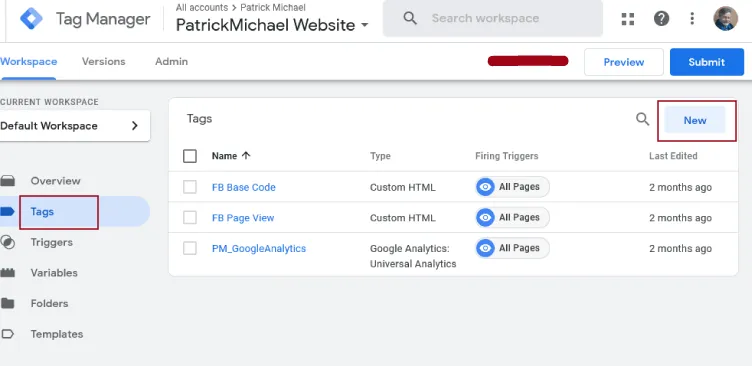The image size is (752, 366).
Task: Select Tags in the sidebar
Action: coord(42,212)
